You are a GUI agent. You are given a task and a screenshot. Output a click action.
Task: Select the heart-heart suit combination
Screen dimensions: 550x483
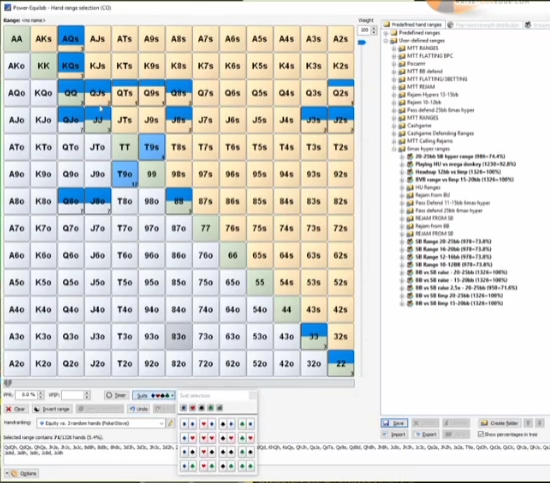pyautogui.click(x=208, y=438)
